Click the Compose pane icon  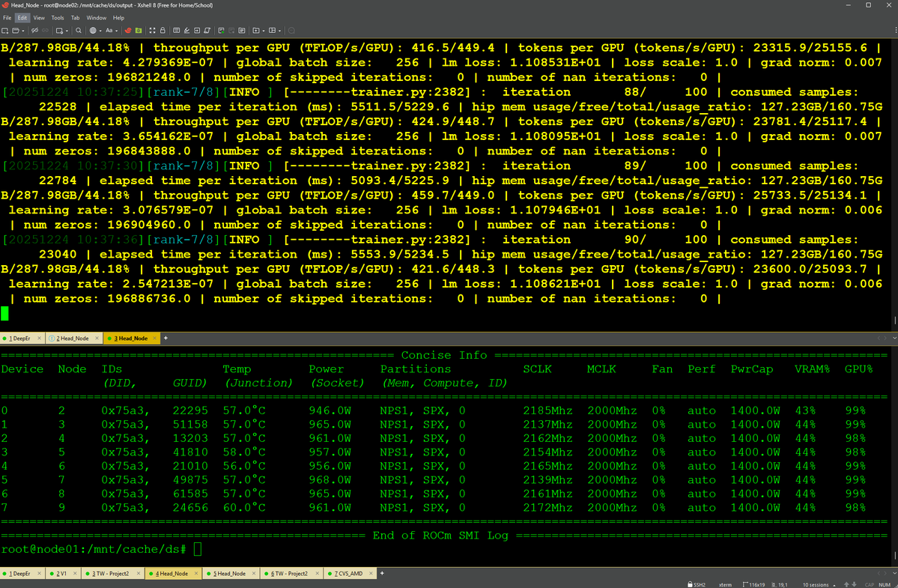242,31
